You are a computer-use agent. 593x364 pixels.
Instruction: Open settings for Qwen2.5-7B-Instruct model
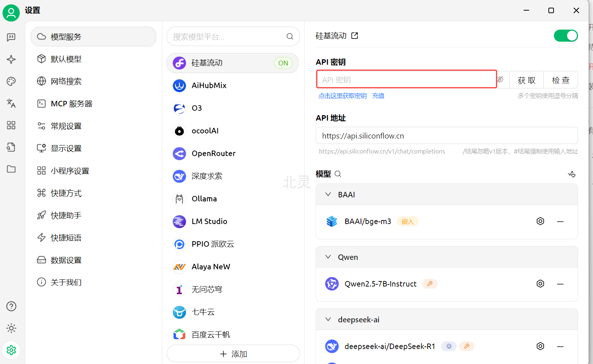pyautogui.click(x=540, y=284)
